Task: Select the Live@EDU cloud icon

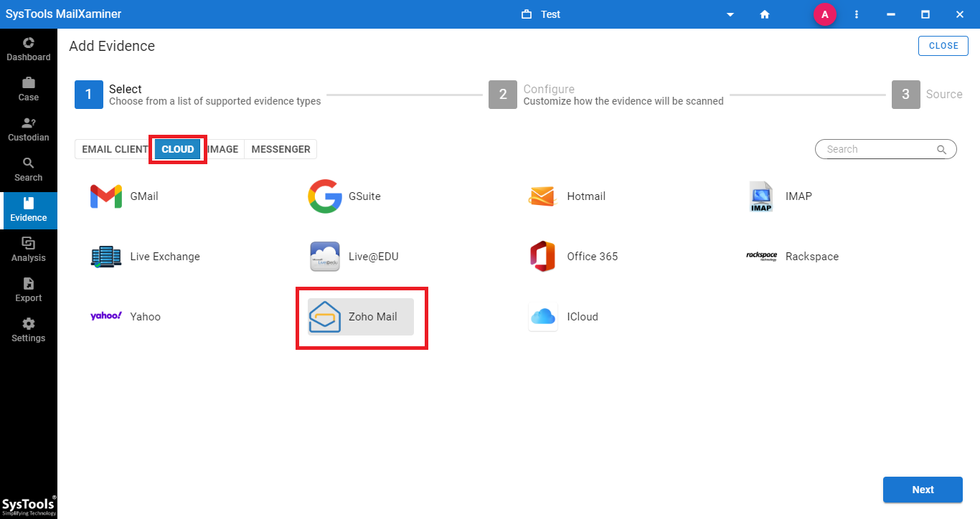Action: click(x=325, y=257)
